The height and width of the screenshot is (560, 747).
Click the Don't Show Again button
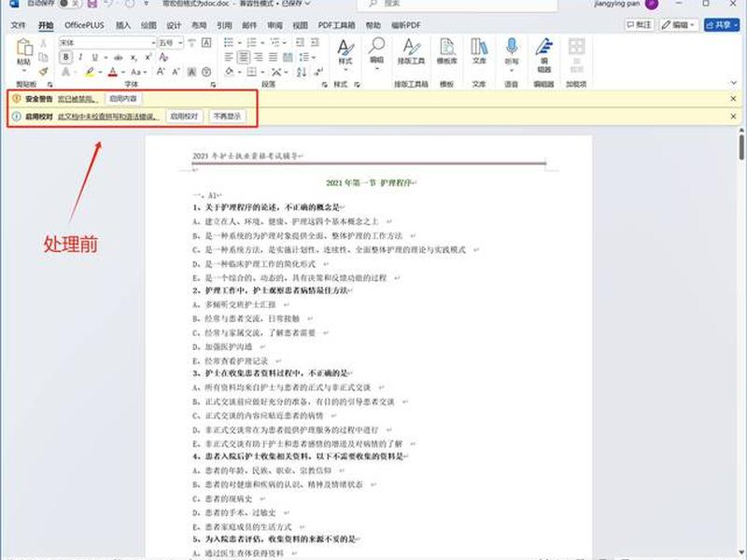click(x=227, y=116)
